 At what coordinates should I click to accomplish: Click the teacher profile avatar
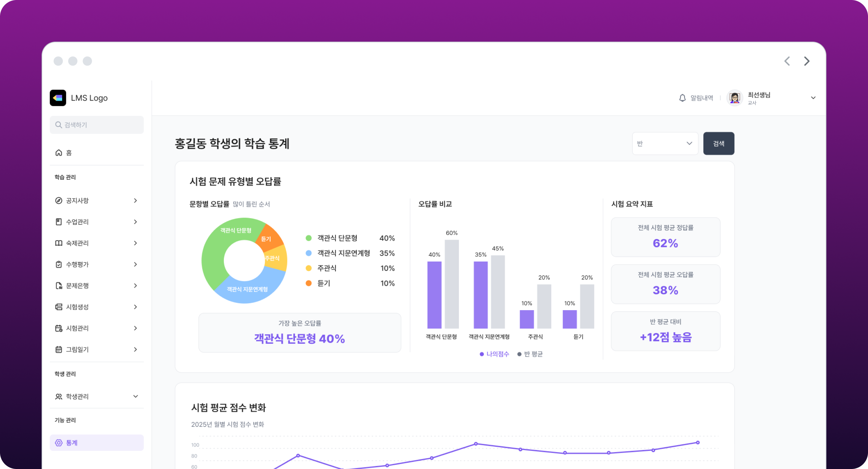coord(734,98)
